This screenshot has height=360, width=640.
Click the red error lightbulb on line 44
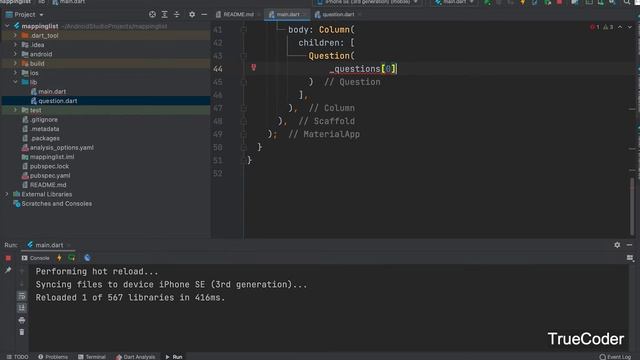tap(253, 67)
